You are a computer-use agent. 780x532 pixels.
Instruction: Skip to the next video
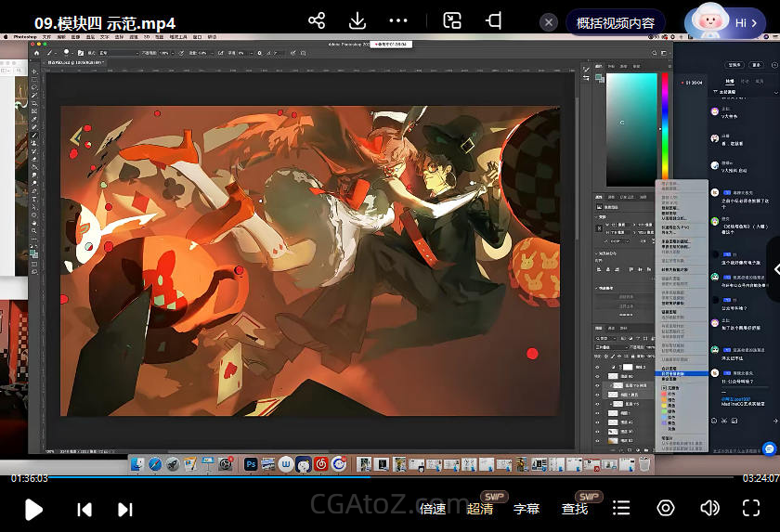tap(124, 509)
